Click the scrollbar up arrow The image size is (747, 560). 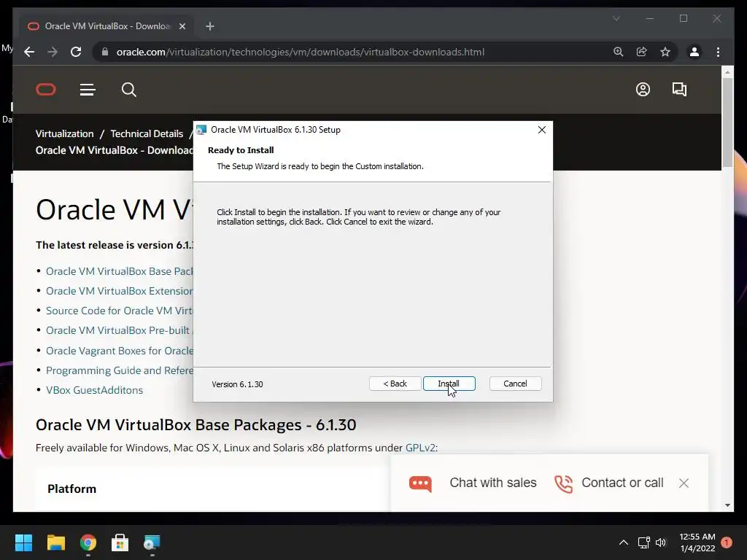[727, 72]
